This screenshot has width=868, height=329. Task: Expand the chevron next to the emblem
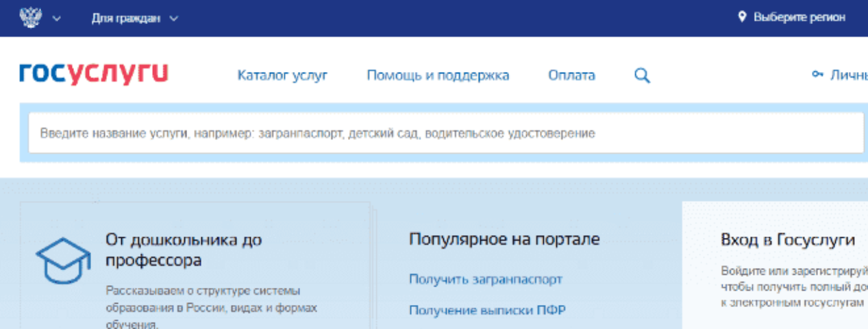(56, 19)
